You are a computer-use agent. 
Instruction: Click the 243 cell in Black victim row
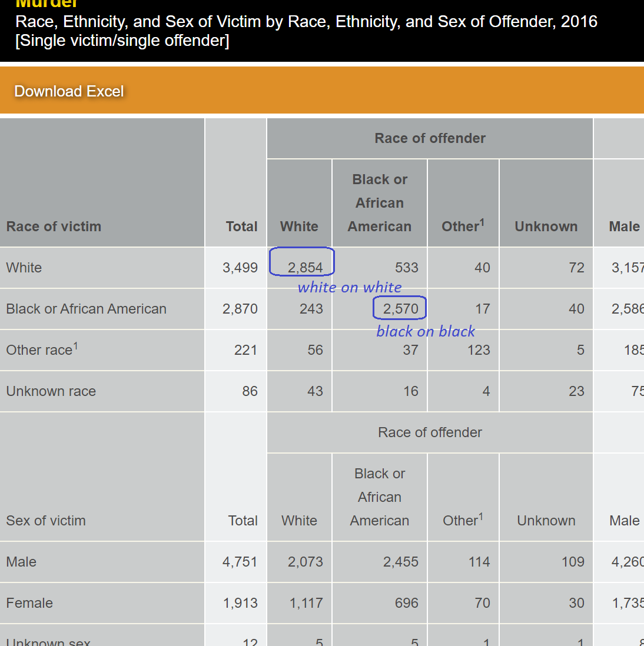pyautogui.click(x=311, y=309)
